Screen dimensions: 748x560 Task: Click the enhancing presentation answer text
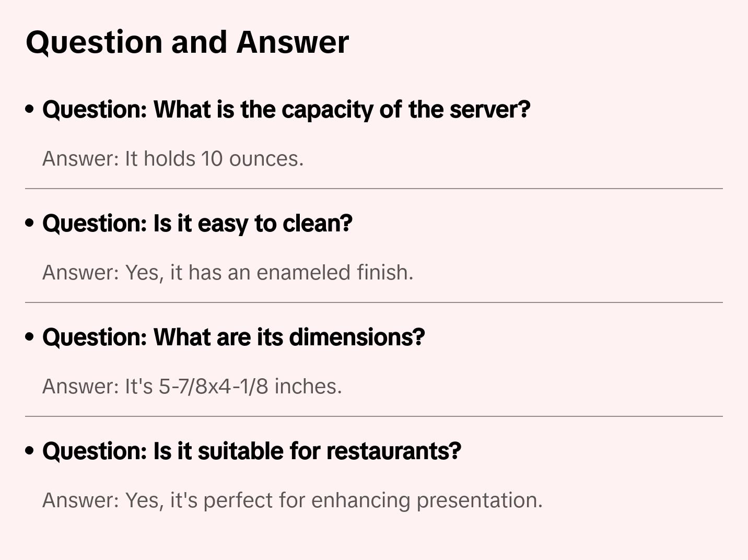293,500
